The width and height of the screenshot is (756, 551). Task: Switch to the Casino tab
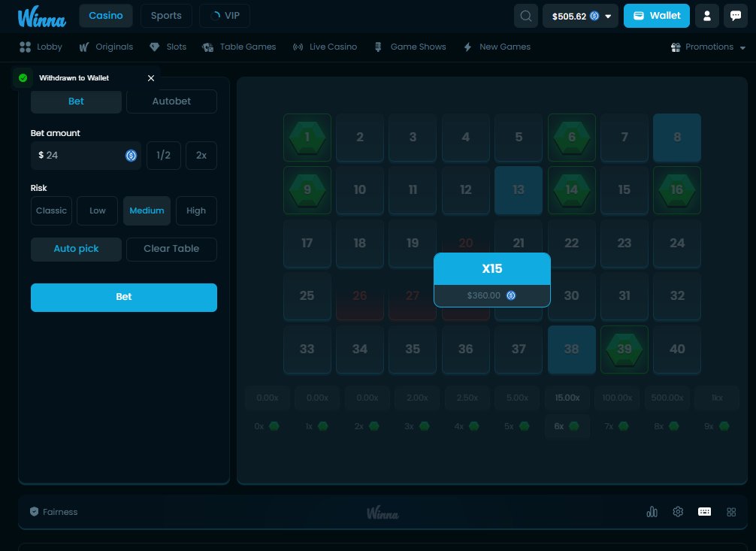point(106,16)
